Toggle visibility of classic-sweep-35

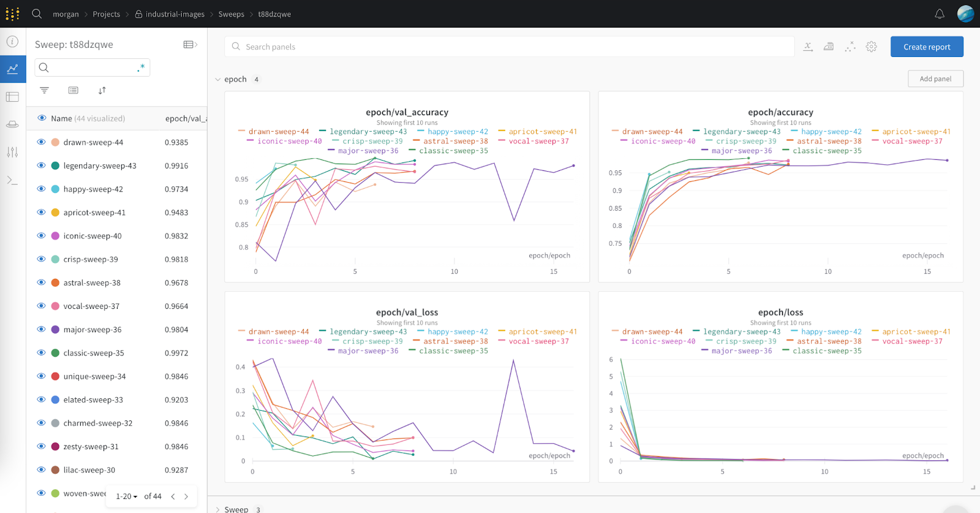[42, 353]
